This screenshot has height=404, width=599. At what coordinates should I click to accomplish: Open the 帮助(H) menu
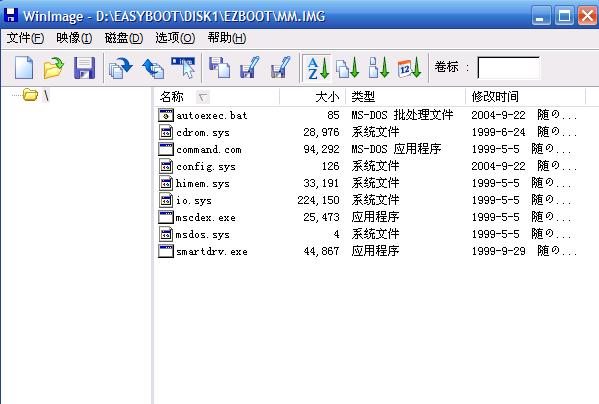pyautogui.click(x=227, y=38)
